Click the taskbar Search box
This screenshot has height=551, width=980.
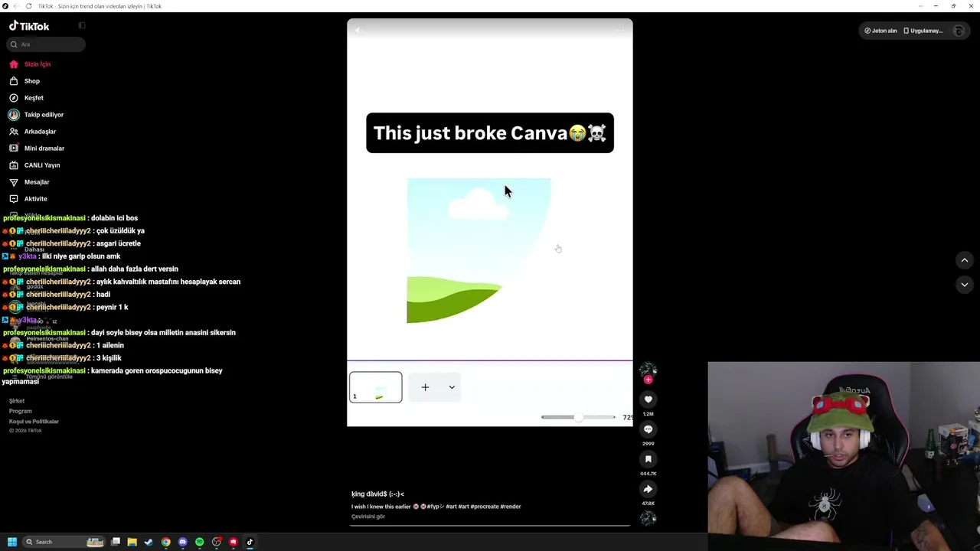63,542
